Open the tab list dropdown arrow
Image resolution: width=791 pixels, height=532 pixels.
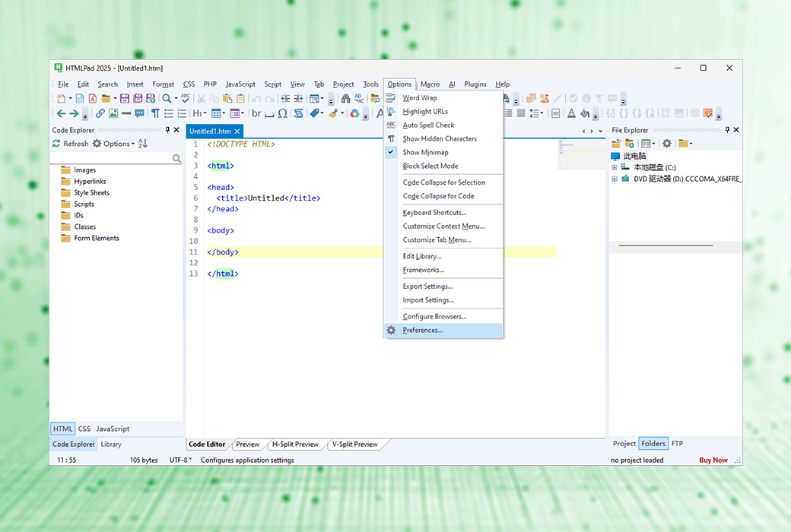click(x=600, y=131)
